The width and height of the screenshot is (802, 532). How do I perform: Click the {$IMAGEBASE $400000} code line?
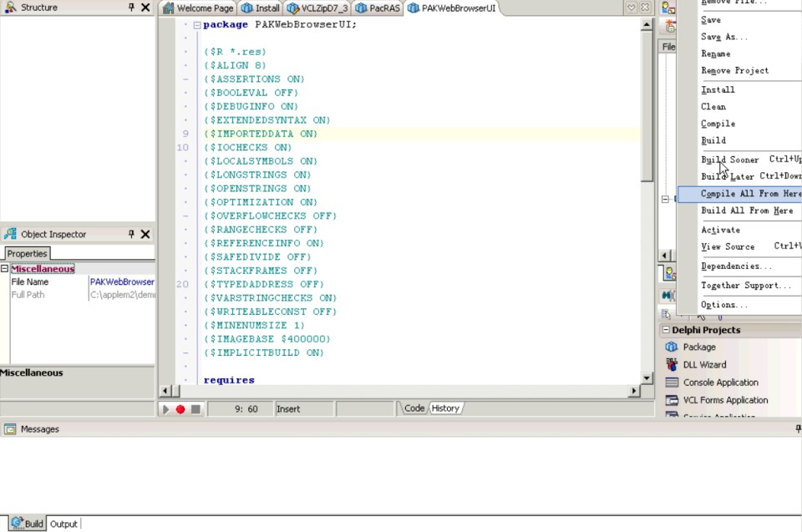[x=267, y=339]
